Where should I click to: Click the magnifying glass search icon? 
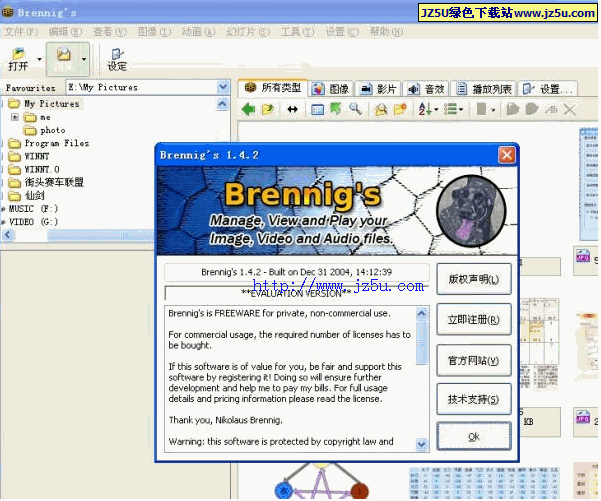(x=356, y=109)
